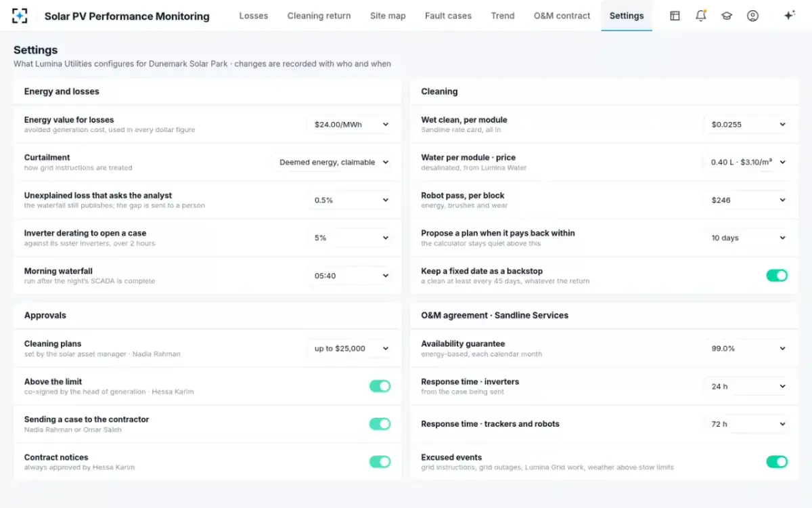Click Propose a plan when it pays back
The width and height of the screenshot is (812, 508).
498,233
